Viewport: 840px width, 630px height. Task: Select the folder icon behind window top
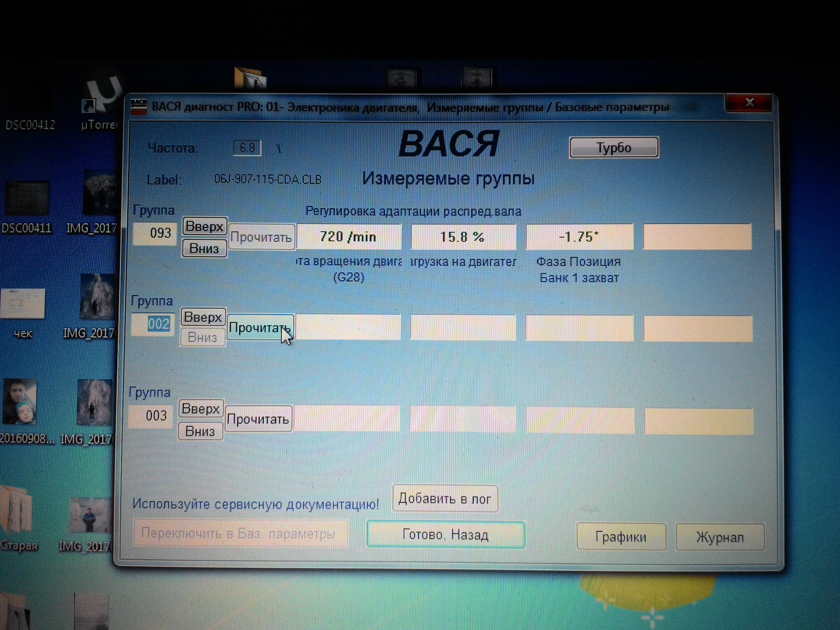pyautogui.click(x=250, y=79)
